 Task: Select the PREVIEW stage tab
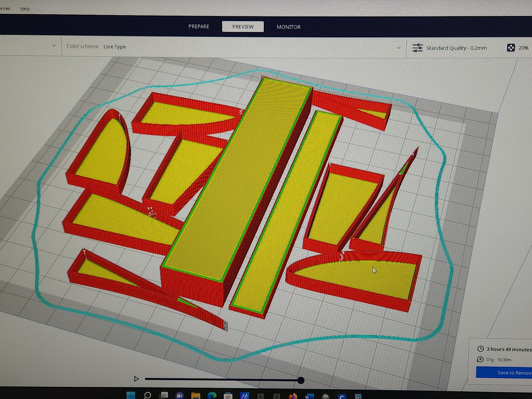coord(243,27)
